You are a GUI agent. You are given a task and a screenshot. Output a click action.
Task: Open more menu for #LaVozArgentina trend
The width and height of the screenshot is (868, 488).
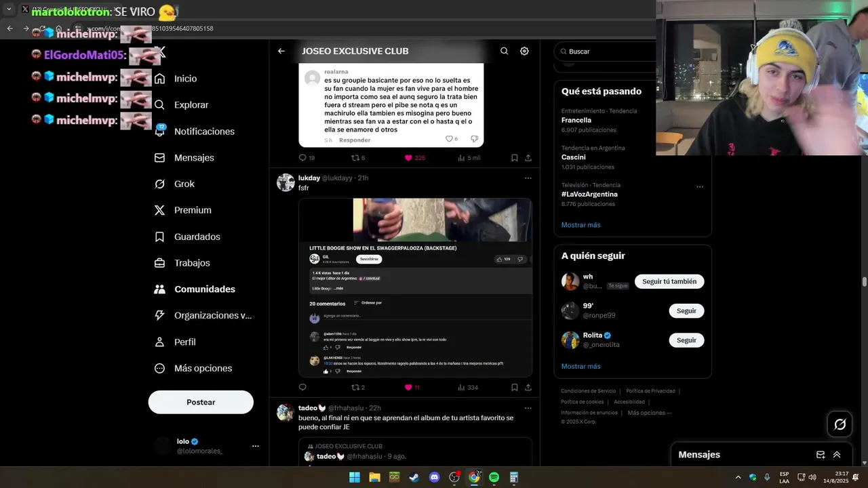pyautogui.click(x=700, y=187)
